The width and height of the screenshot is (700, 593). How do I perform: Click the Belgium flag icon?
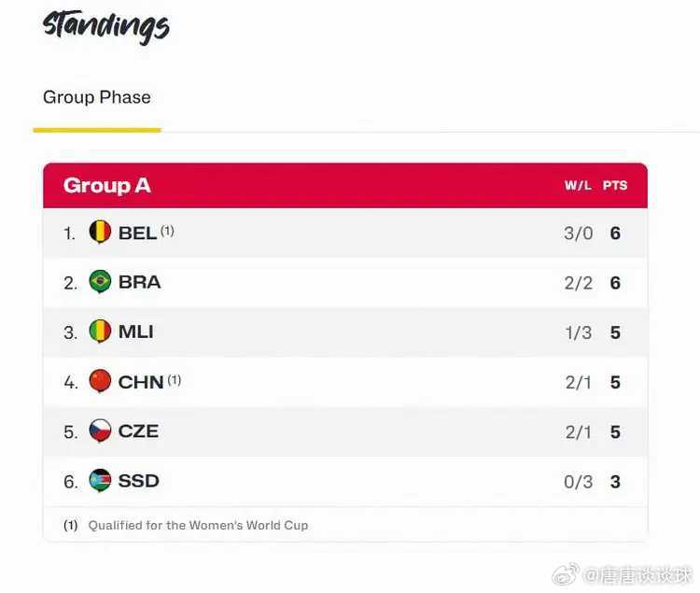[x=100, y=232]
